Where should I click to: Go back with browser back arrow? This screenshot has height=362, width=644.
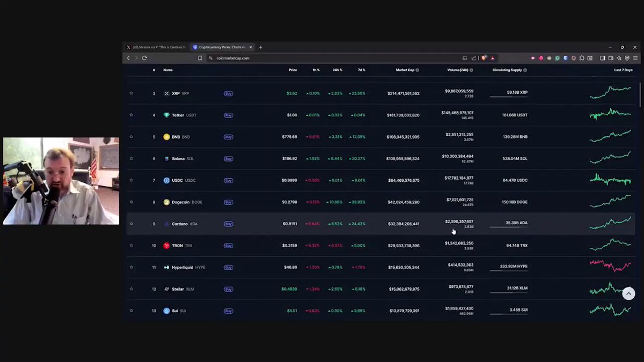[128, 58]
